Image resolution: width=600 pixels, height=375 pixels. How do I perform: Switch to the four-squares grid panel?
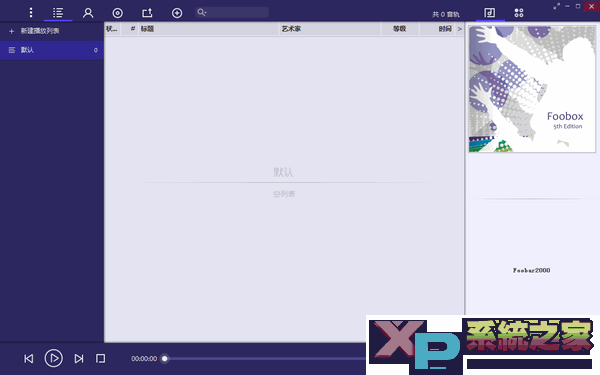(x=519, y=13)
